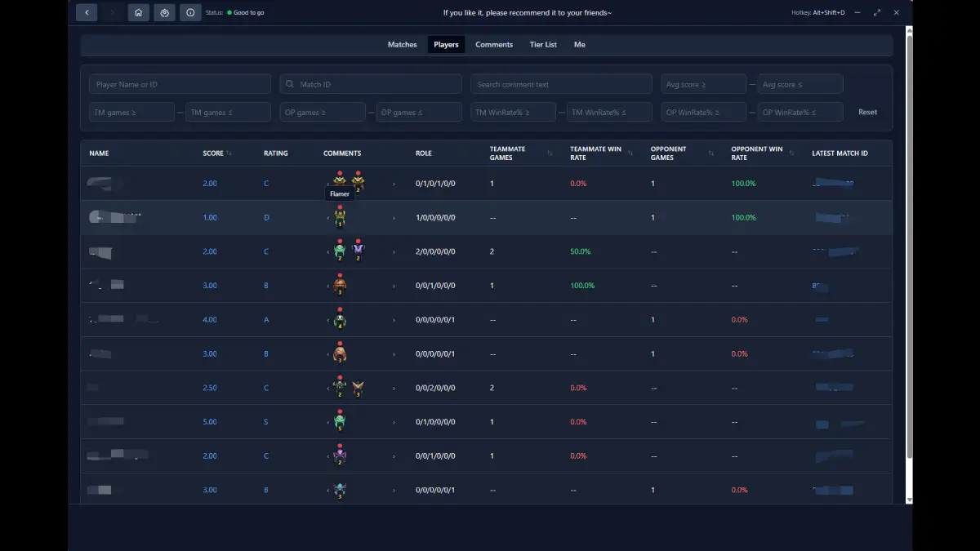Click comments right chevron in 2/0/0/0/0/0 row
Viewport: 980px width, 551px height.
[x=394, y=252]
